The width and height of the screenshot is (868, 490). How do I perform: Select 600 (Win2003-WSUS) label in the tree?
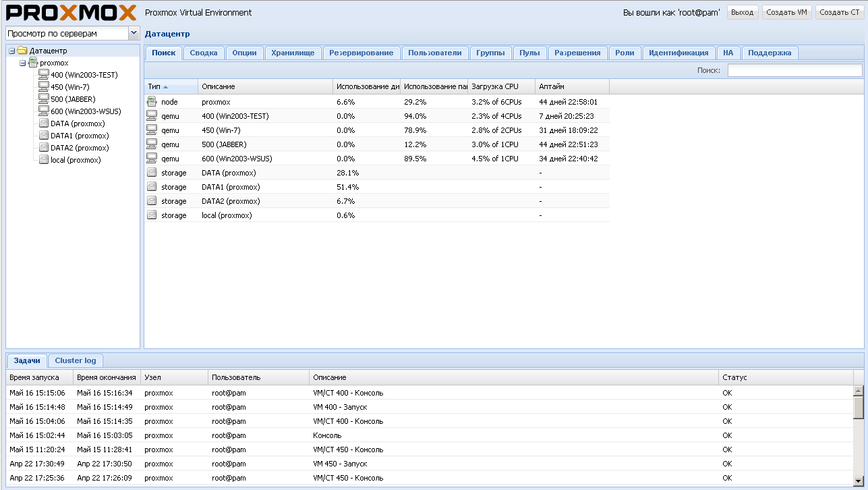point(86,111)
